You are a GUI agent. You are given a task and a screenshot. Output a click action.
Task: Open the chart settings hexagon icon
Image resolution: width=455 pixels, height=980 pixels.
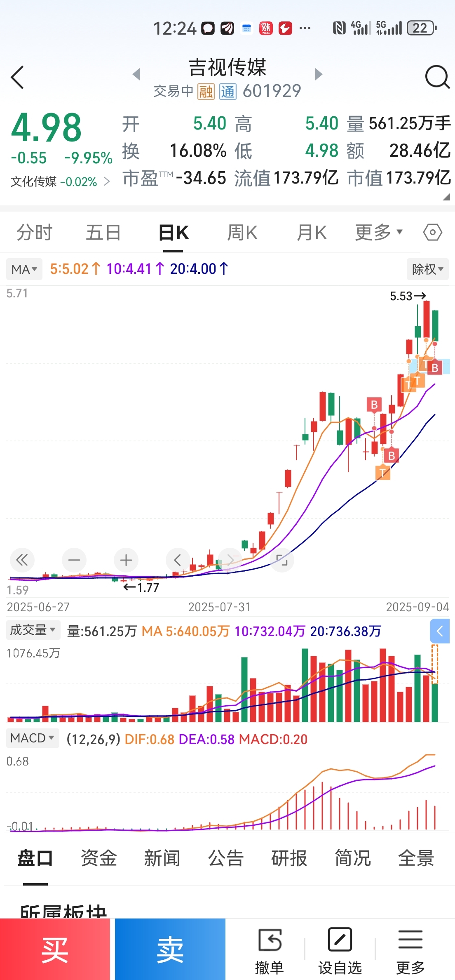[x=433, y=232]
